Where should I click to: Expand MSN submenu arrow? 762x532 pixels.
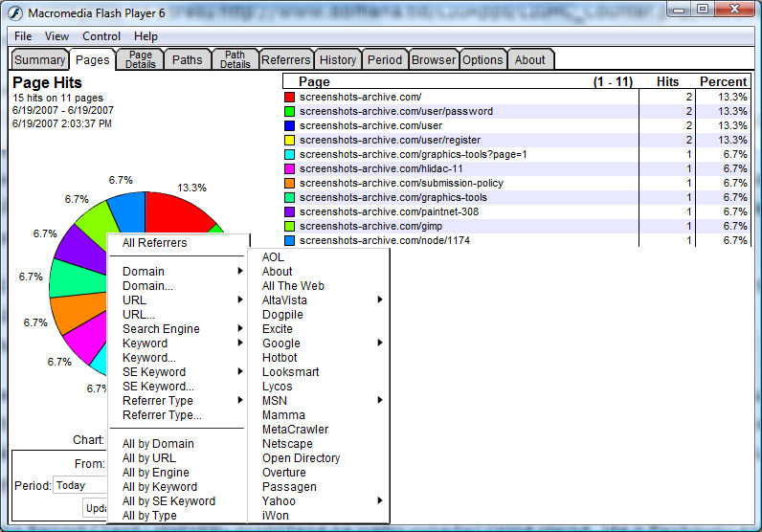(x=380, y=400)
